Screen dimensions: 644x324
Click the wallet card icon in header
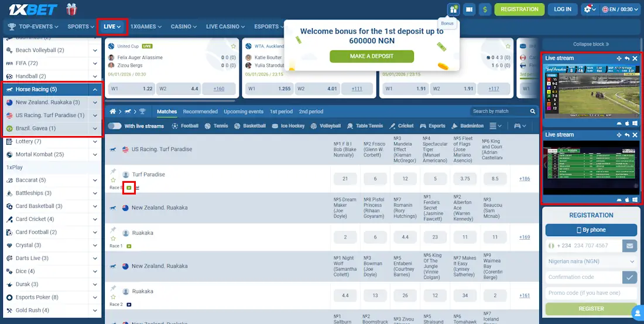click(470, 9)
